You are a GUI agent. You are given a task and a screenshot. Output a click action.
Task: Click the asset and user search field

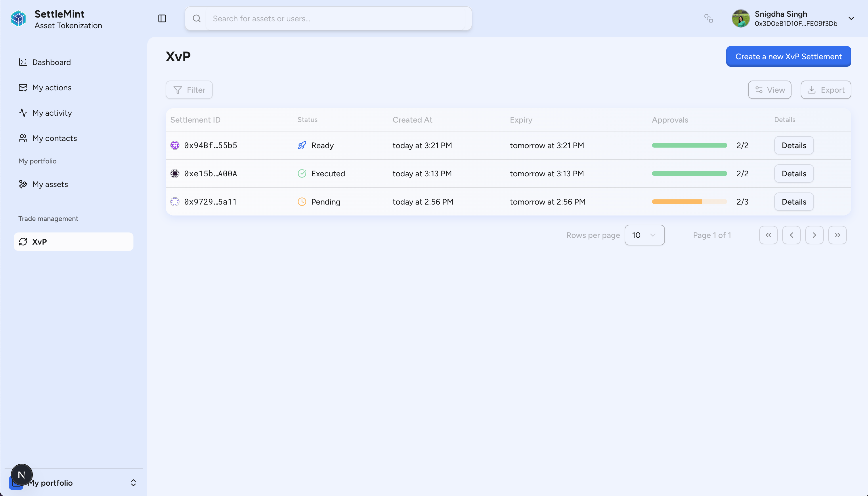coord(337,18)
